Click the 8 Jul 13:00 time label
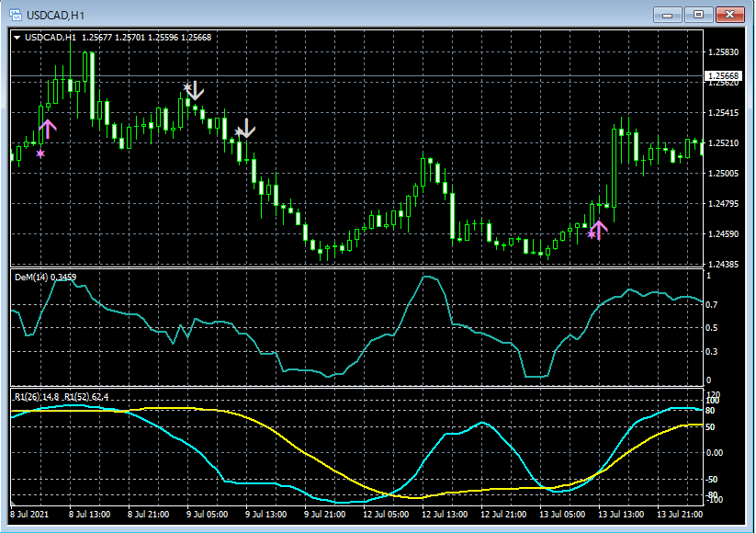Image resolution: width=756 pixels, height=533 pixels. tap(89, 515)
